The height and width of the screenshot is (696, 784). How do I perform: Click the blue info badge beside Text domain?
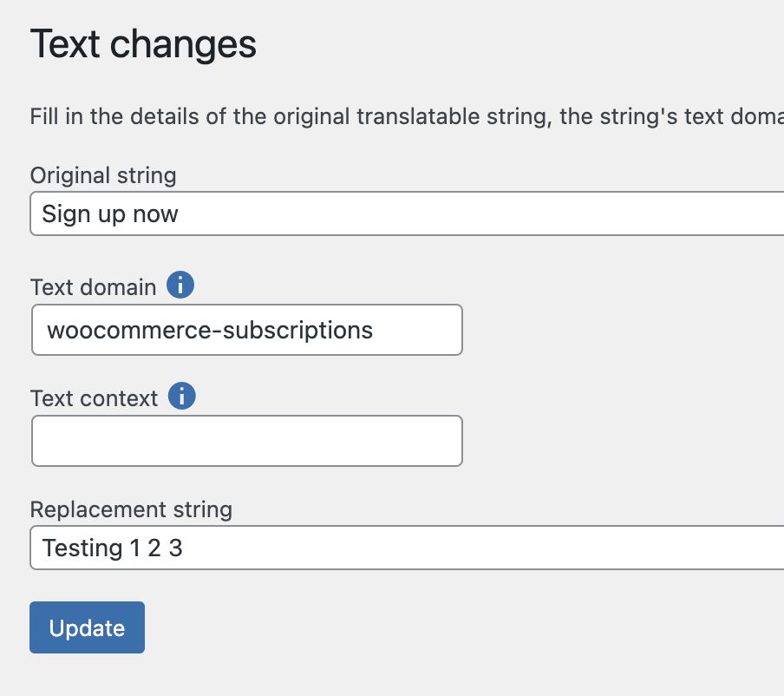click(180, 285)
